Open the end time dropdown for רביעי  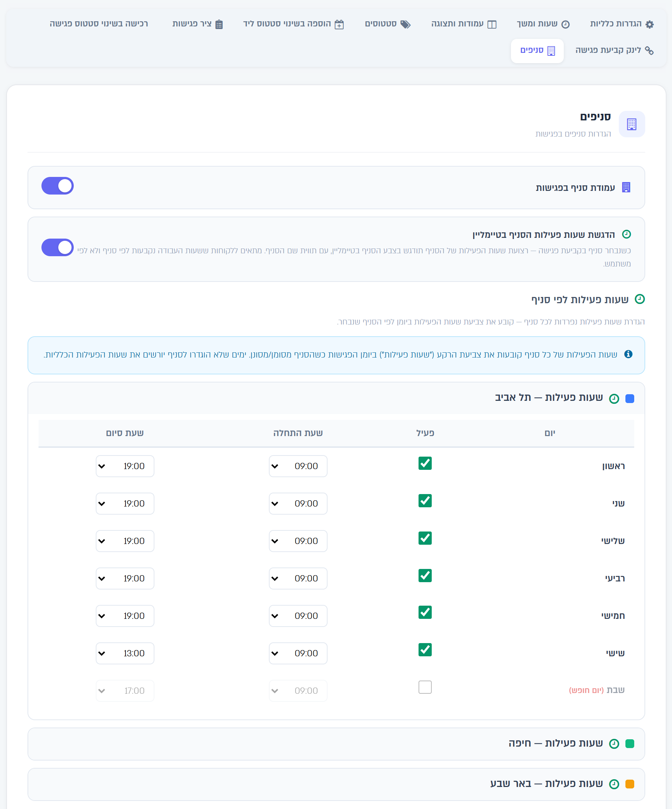(125, 578)
